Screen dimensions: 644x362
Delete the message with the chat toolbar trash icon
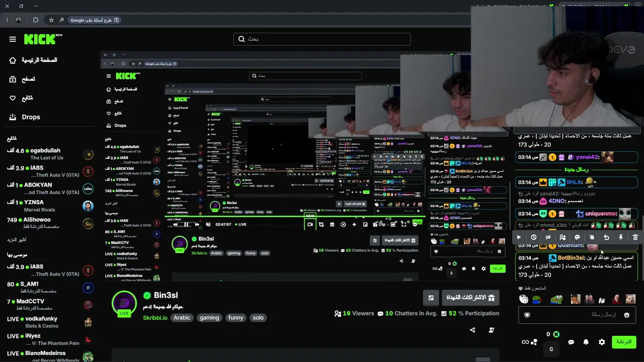click(x=635, y=237)
